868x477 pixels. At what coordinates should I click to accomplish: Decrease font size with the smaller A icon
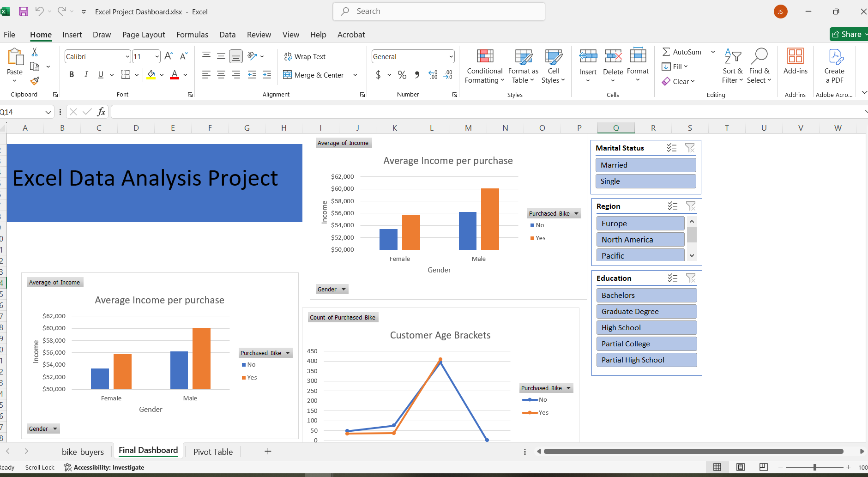184,56
